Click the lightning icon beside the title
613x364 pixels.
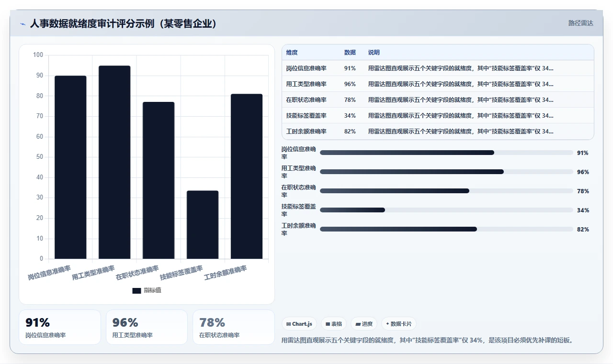23,24
